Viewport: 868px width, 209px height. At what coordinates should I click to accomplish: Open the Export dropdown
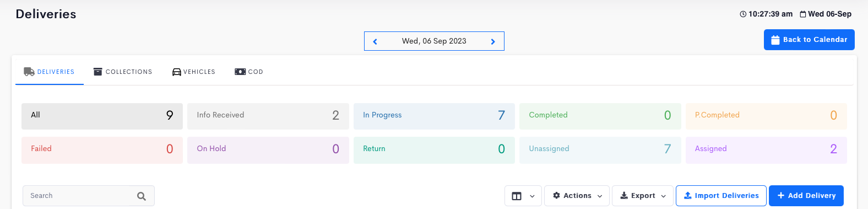click(643, 196)
